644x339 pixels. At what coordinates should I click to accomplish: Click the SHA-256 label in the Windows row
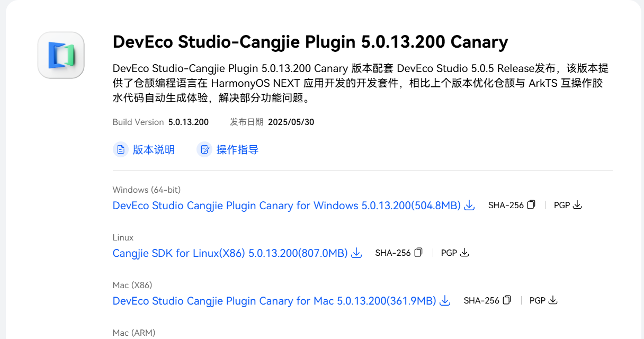[x=506, y=206]
